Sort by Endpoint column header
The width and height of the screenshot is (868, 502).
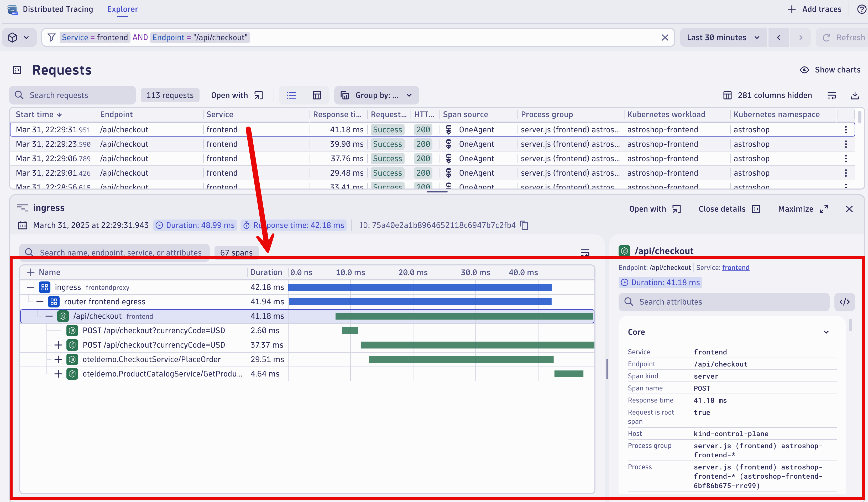tap(116, 114)
